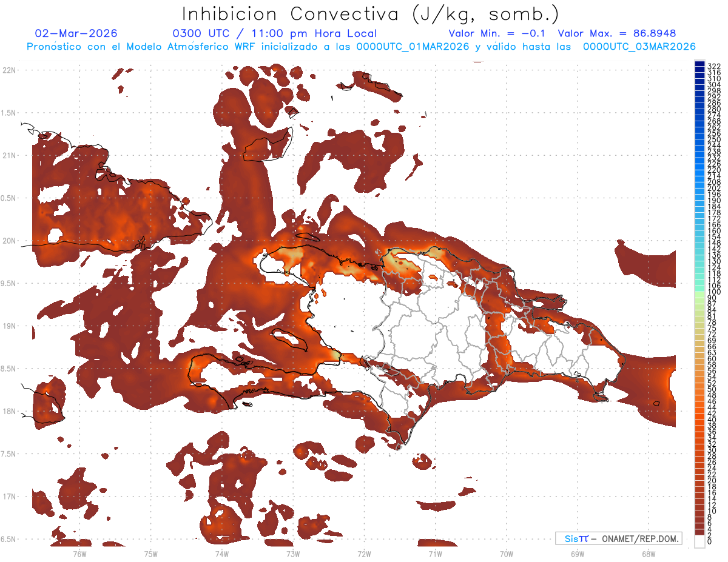This screenshot has width=728, height=562.
Task: Click the 20 value on the color scale
Action: 712,480
